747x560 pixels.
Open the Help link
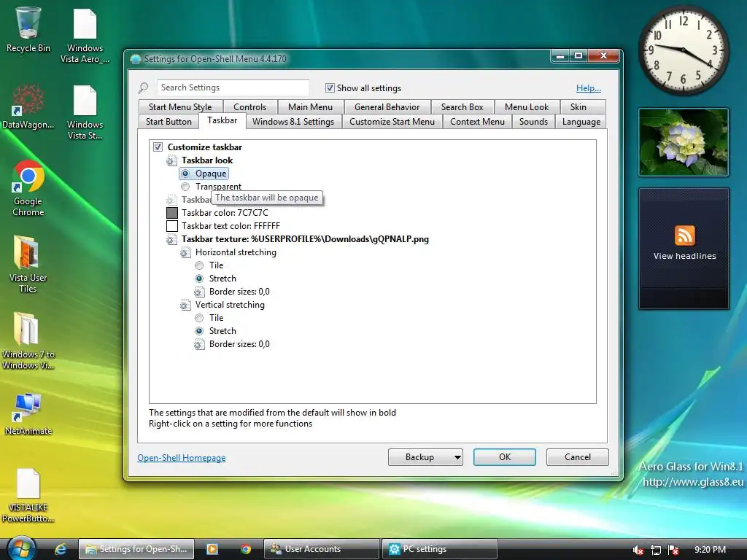tap(589, 88)
